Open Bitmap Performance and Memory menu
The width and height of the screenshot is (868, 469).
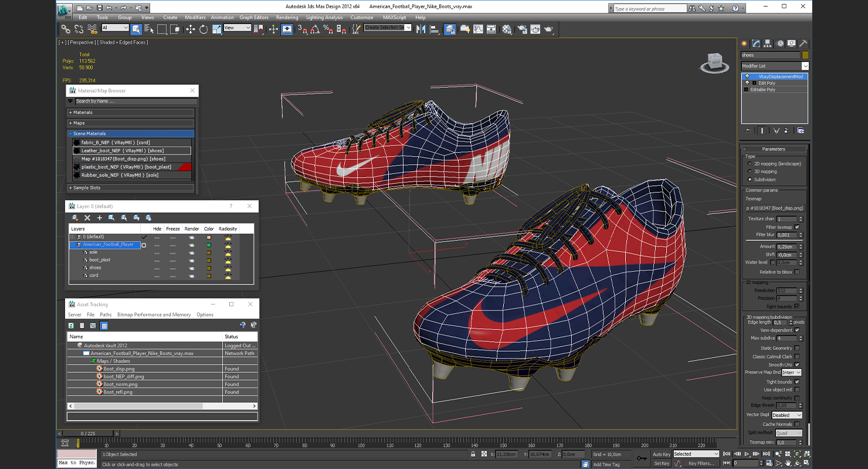coord(154,315)
